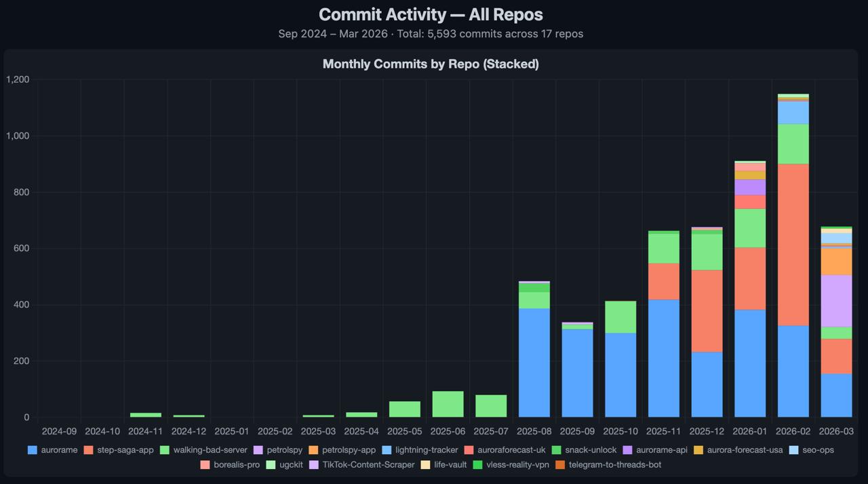
Task: Click the 600 y-axis label
Action: pos(22,248)
